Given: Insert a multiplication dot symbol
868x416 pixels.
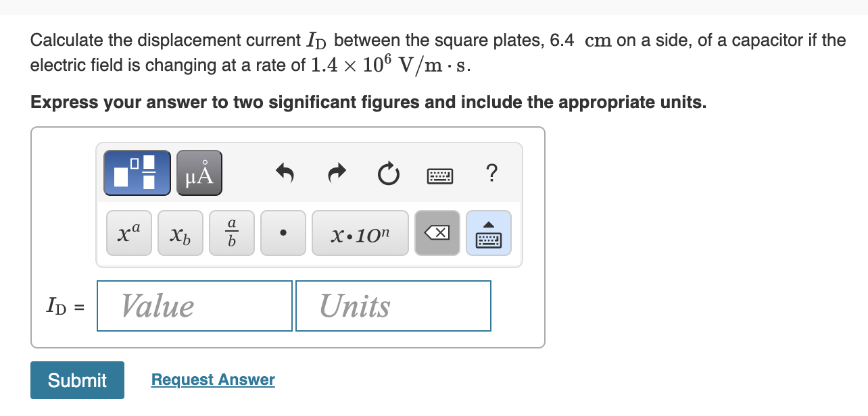Looking at the screenshot, I should tap(283, 232).
